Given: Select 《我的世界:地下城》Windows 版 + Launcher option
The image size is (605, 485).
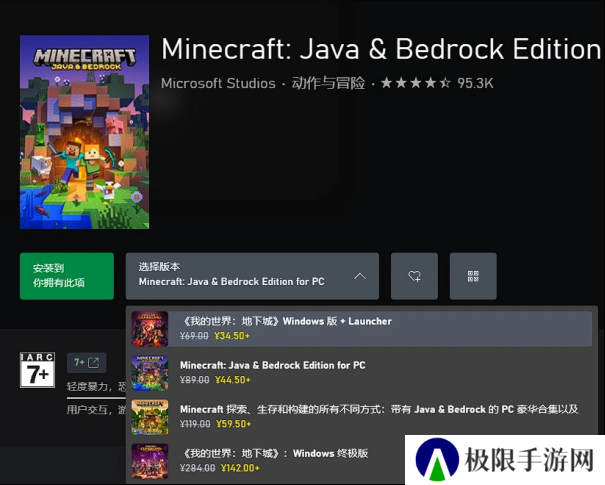Looking at the screenshot, I should click(x=362, y=328).
